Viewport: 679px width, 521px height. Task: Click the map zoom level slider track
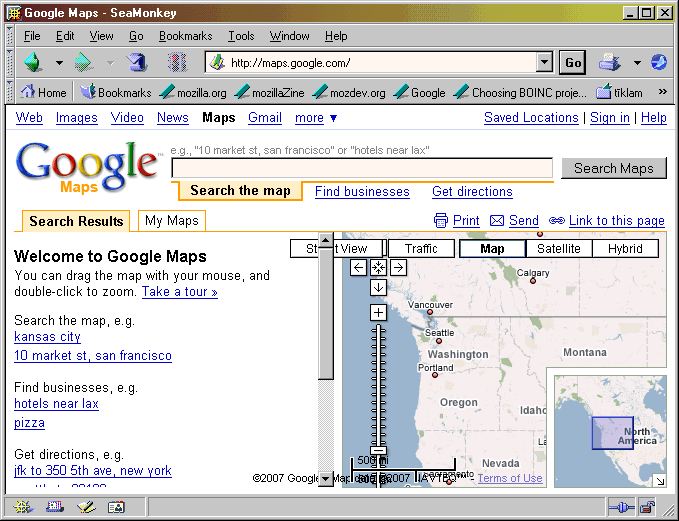(378, 385)
